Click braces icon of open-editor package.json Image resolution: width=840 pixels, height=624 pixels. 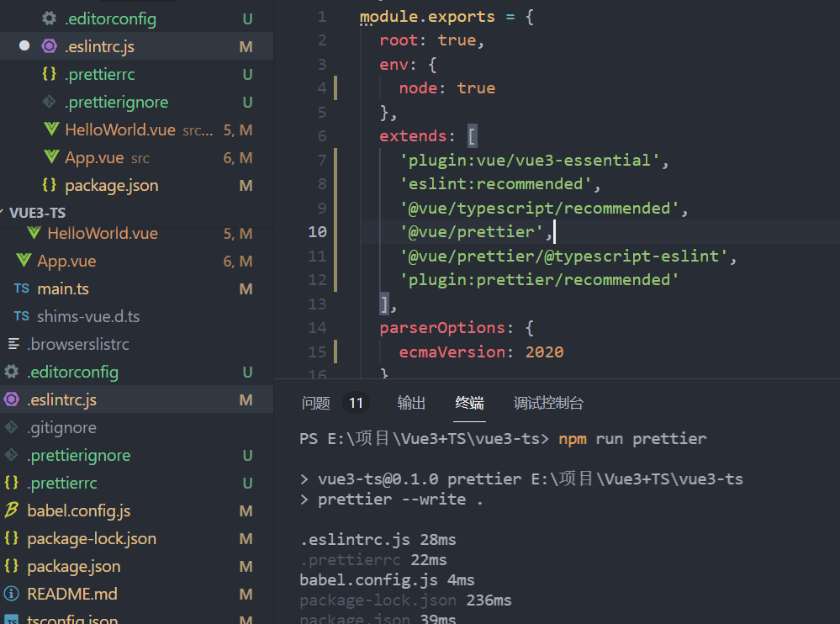[50, 185]
